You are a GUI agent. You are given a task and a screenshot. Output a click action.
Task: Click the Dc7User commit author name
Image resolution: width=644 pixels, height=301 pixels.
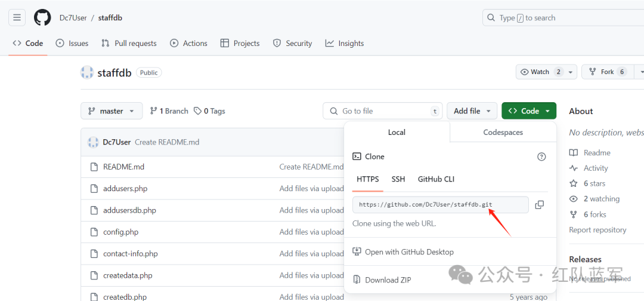point(117,142)
